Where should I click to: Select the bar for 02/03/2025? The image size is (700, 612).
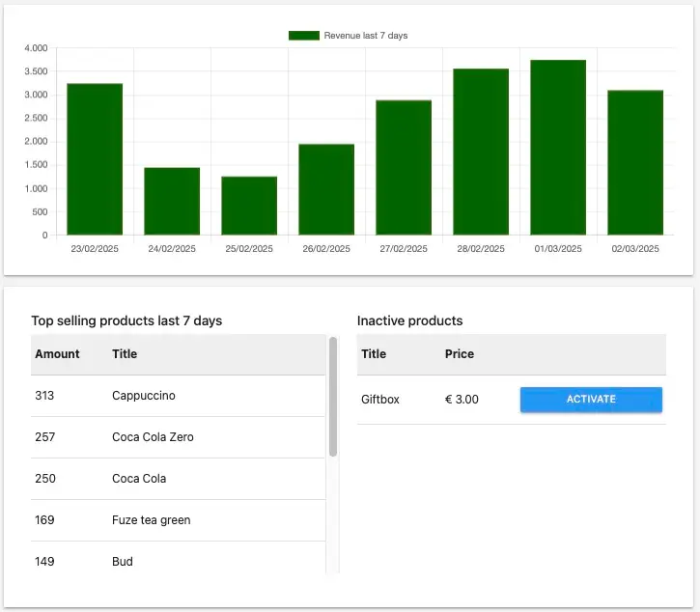635,162
